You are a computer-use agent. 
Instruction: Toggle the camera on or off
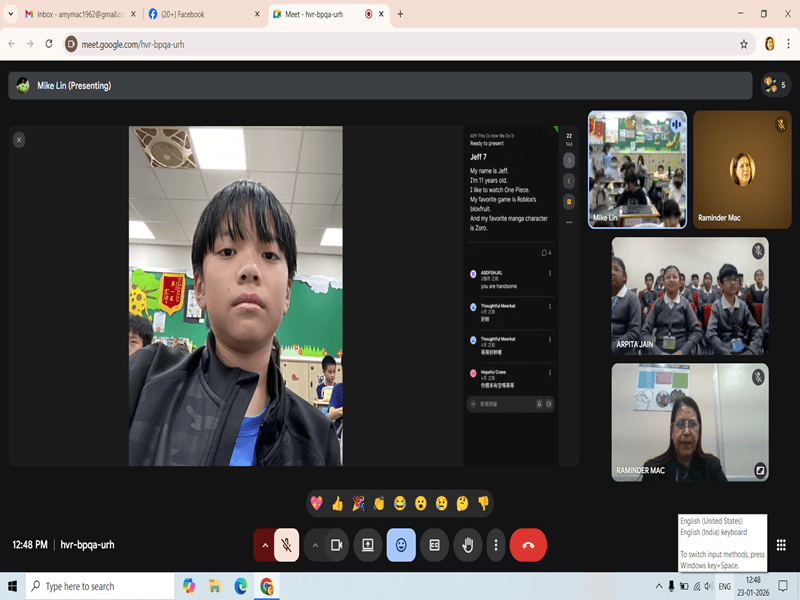tap(337, 545)
